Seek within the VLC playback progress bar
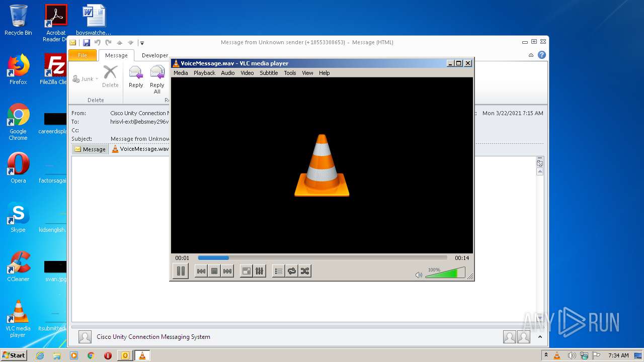 click(x=322, y=258)
